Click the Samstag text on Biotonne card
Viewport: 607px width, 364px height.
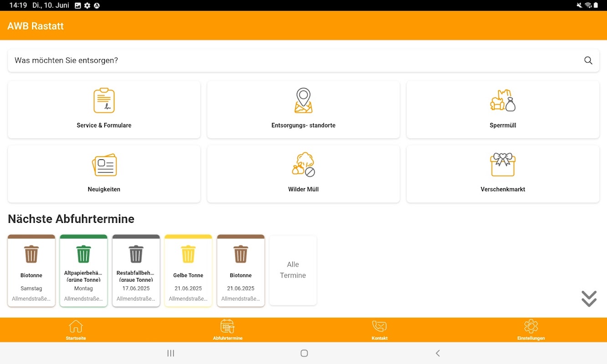click(31, 288)
